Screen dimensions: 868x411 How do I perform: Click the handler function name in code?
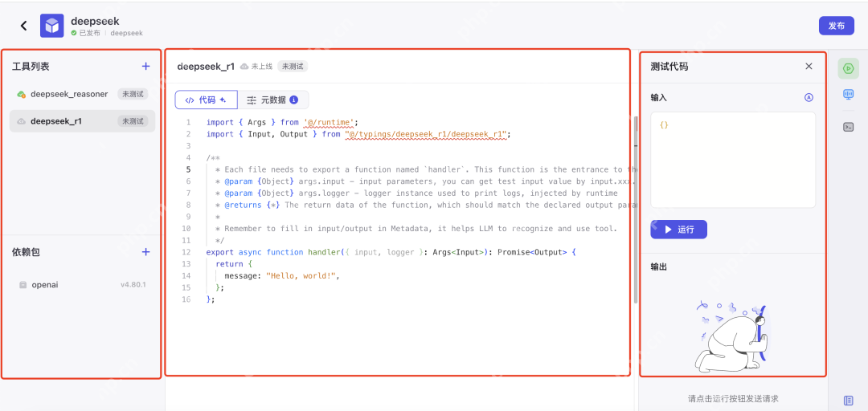pos(325,252)
